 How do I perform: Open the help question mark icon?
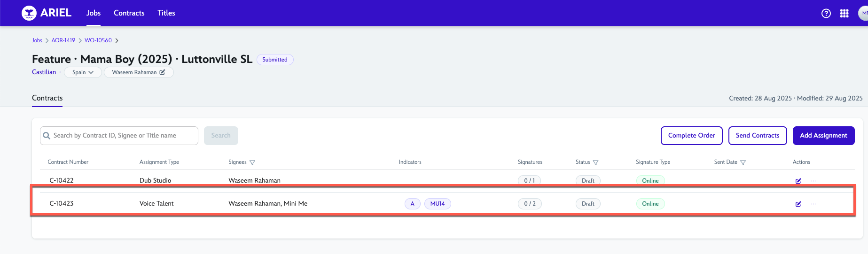(826, 14)
